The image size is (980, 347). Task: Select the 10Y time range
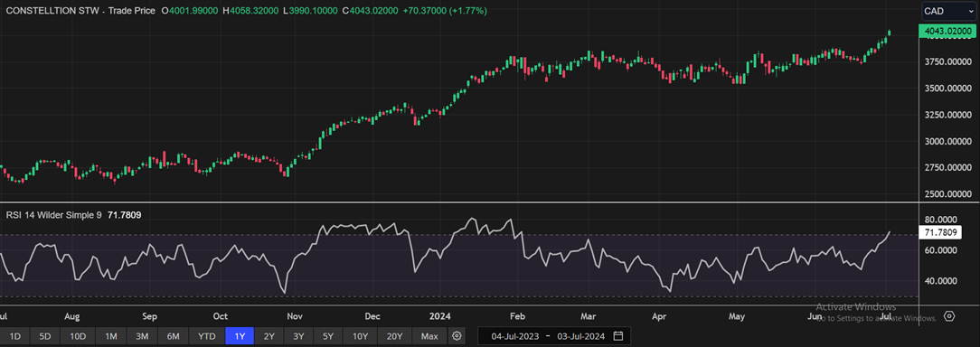click(360, 336)
